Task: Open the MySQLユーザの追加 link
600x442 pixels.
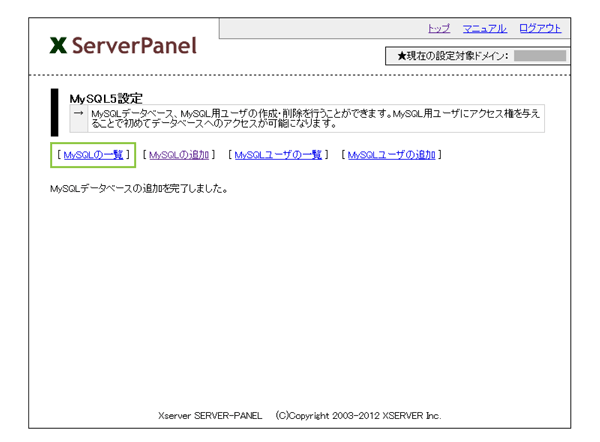Action: point(391,155)
